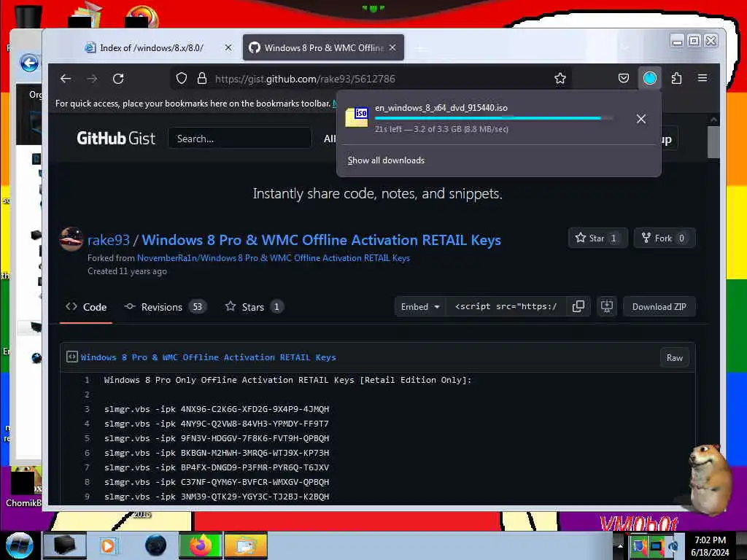Open the gist title link RETAIL Keys
This screenshot has width=747, height=560.
pos(321,240)
